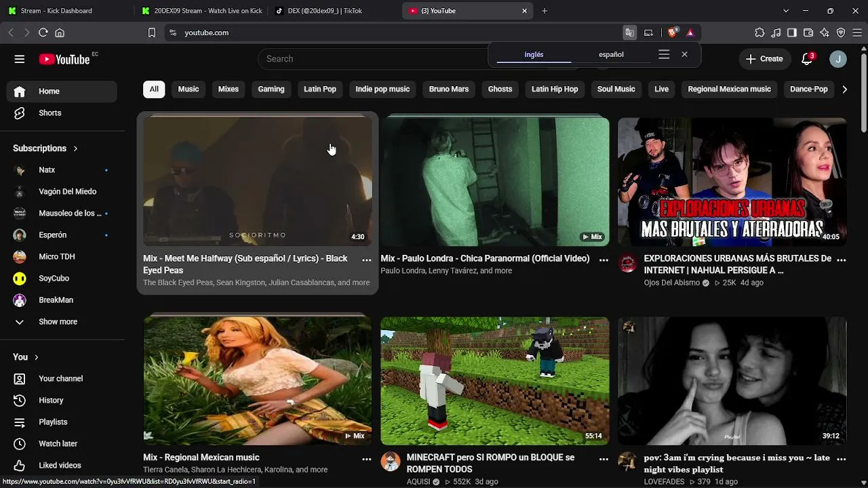Viewport: 868px width, 488px height.
Task: Select the Gaming filter chip
Action: coord(271,89)
